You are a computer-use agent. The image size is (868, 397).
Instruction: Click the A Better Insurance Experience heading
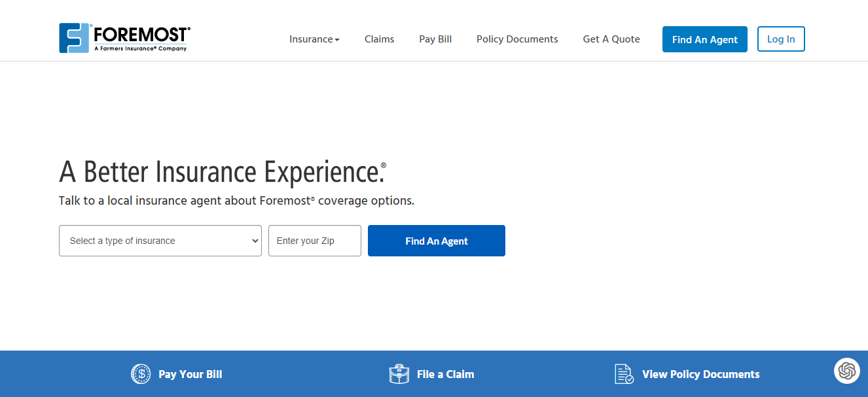(223, 172)
